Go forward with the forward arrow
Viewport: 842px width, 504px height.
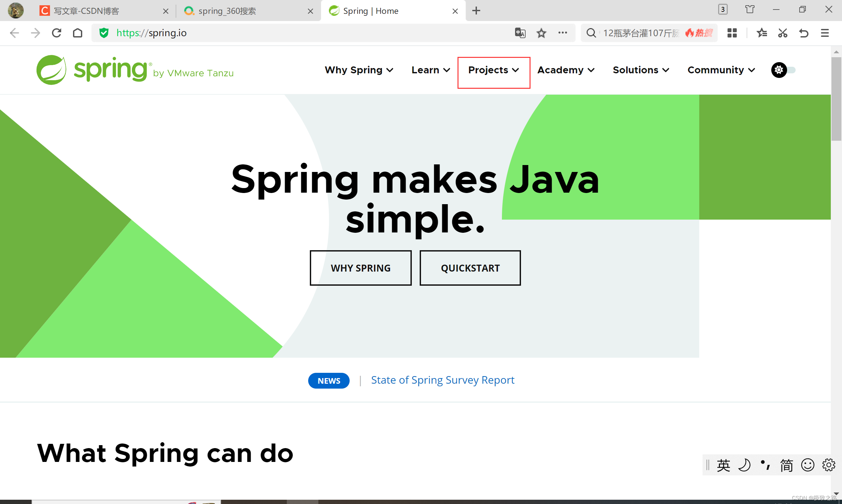click(35, 33)
